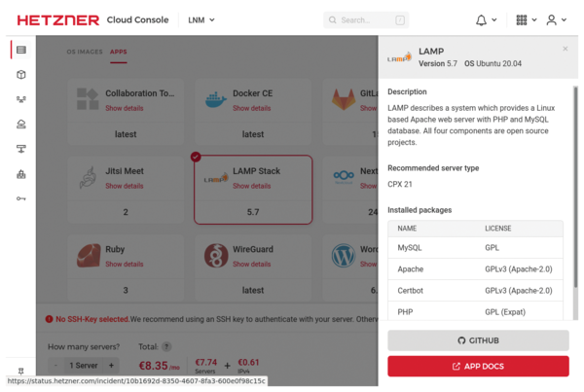
Task: Expand the LNM project dropdown
Action: point(201,20)
